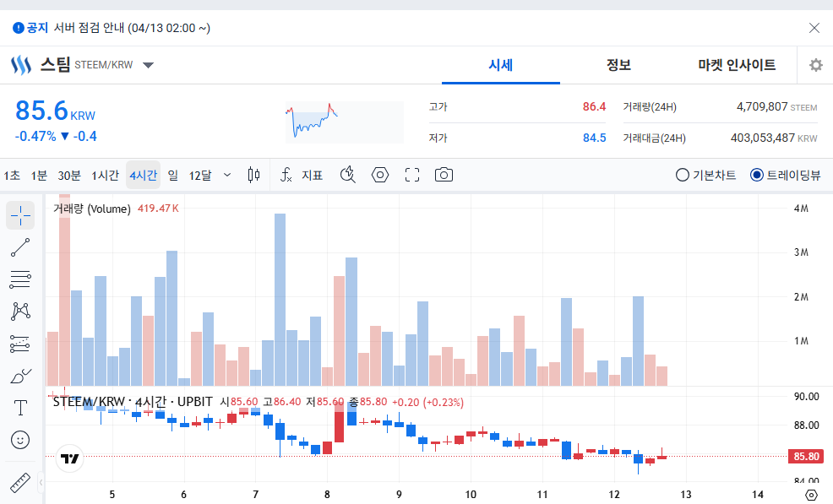Screen dimensions: 833x504
Task: Open the lightning quick-search replay icon
Action: click(x=347, y=175)
